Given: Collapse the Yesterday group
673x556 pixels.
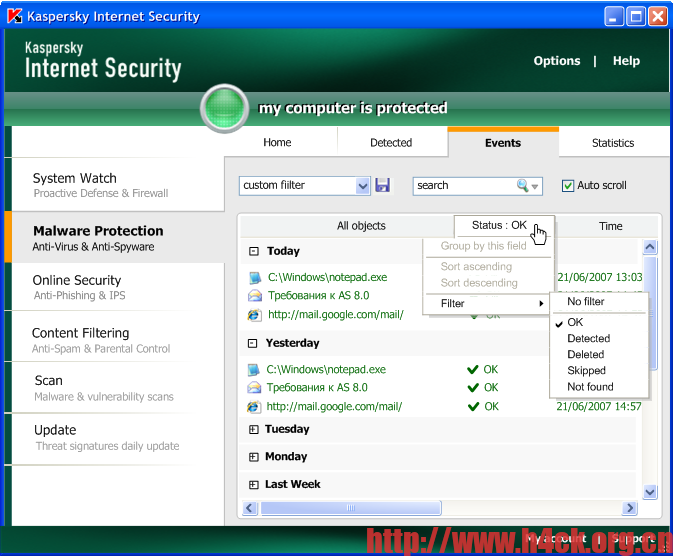Looking at the screenshot, I should 252,343.
